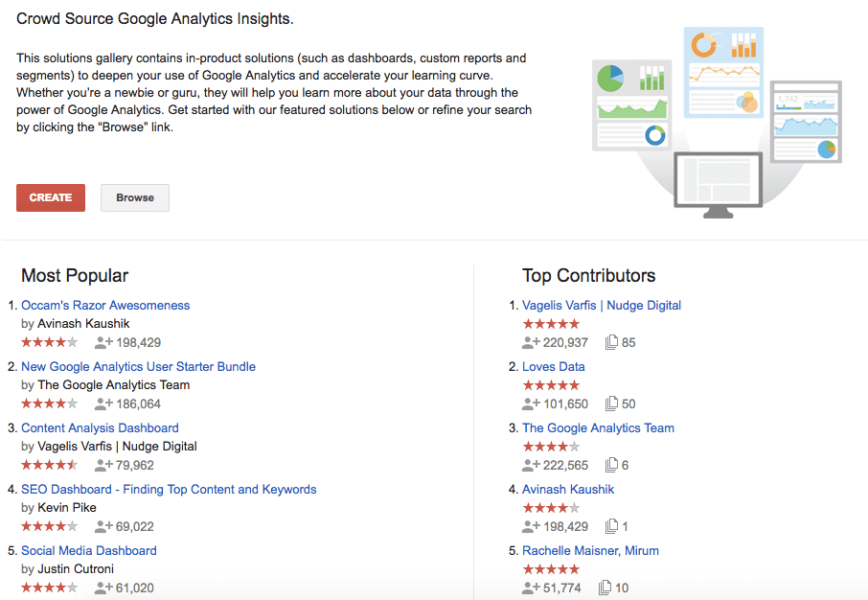Click users icon beside 61,020

103,588
